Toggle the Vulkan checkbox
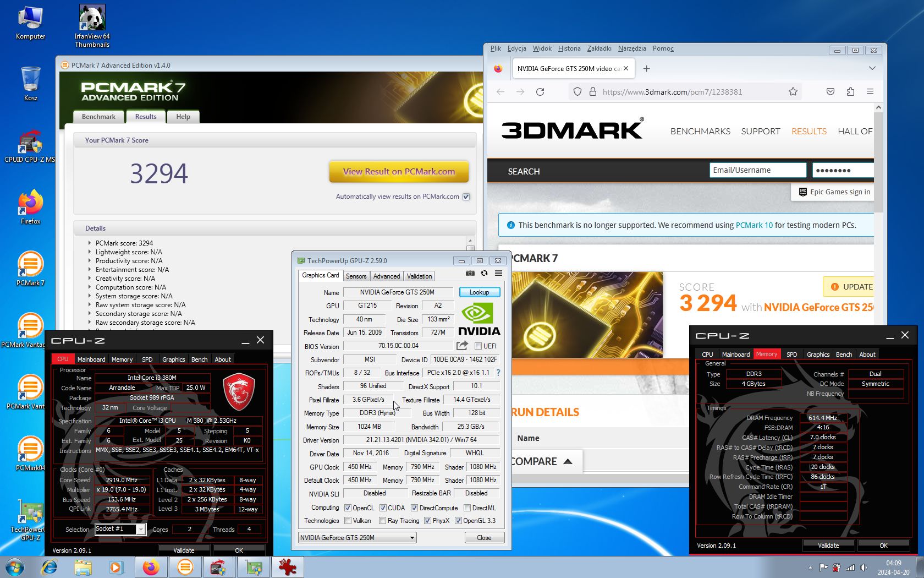Screen dimensions: 924x578 point(348,521)
